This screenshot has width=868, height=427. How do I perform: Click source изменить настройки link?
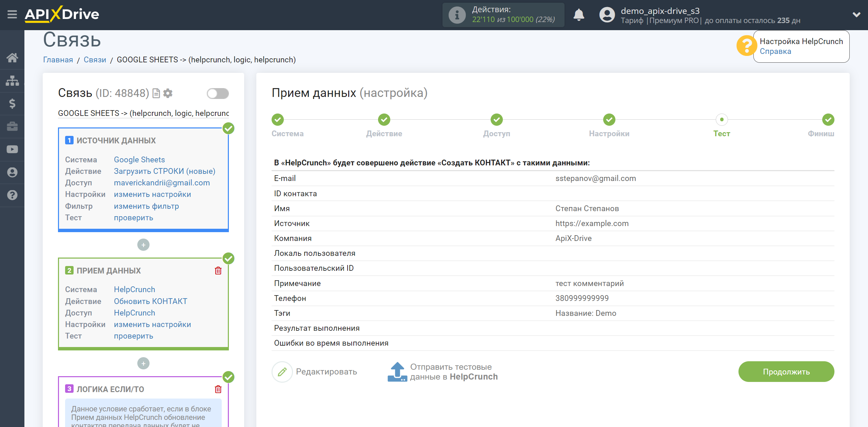coord(153,194)
